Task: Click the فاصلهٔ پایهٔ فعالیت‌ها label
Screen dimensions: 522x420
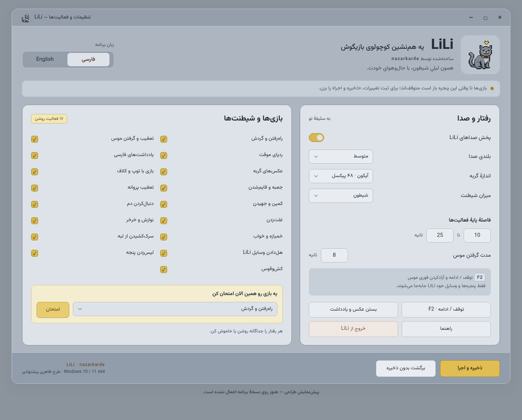Action: [x=470, y=220]
